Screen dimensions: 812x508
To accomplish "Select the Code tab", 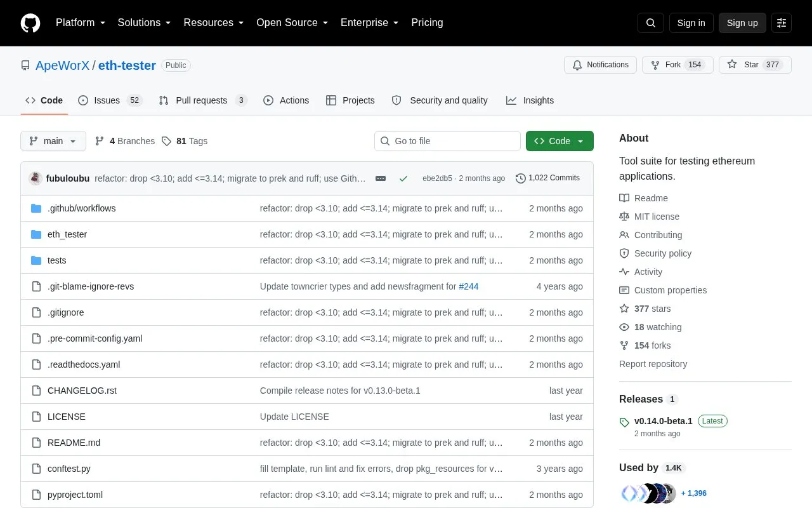I will (x=44, y=100).
